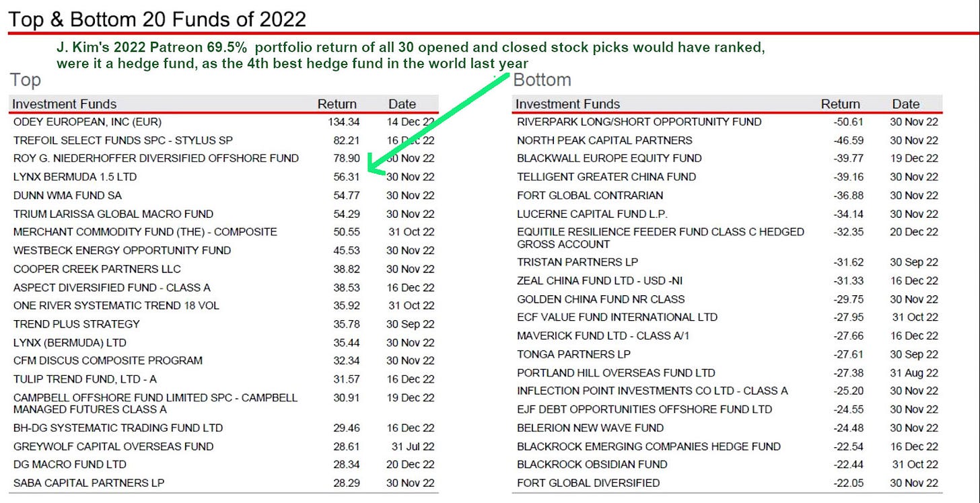Select 'CAMPBELL OFFSHORE FUND LIMITED SPC' entry
The width and height of the screenshot is (980, 503).
pos(155,403)
